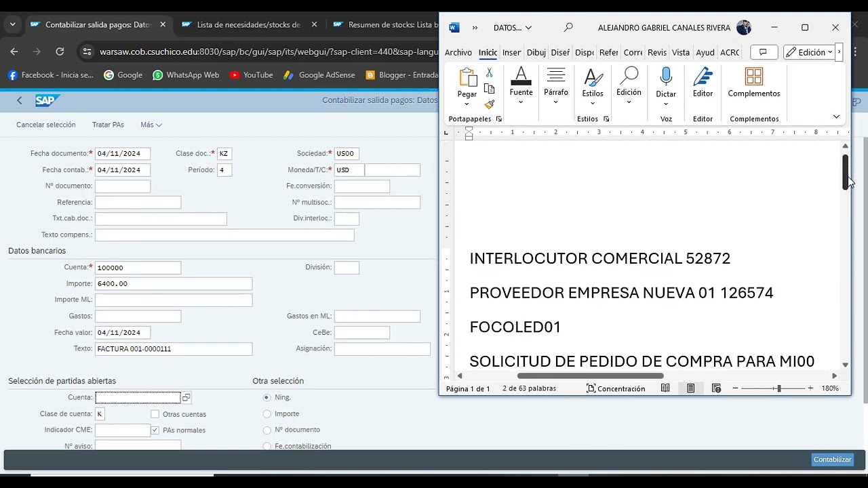Screen dimensions: 868x488
Task: Go back in Chrome browser
Action: [14, 52]
